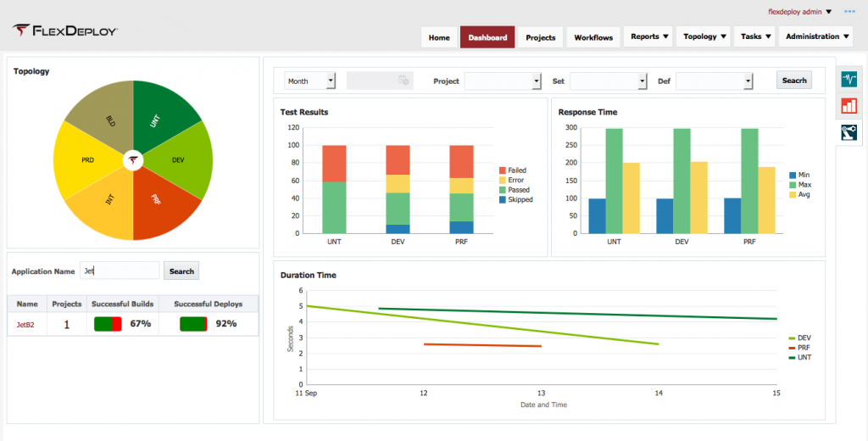Open the heartbeat monitor sidebar icon
868x441 pixels.
[849, 79]
